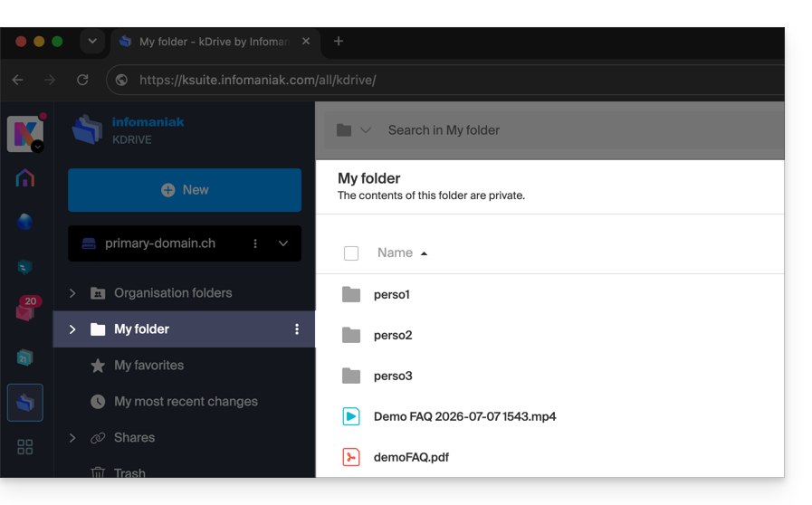The image size is (812, 505).
Task: Click the perso2 folder icon
Action: [x=351, y=335]
